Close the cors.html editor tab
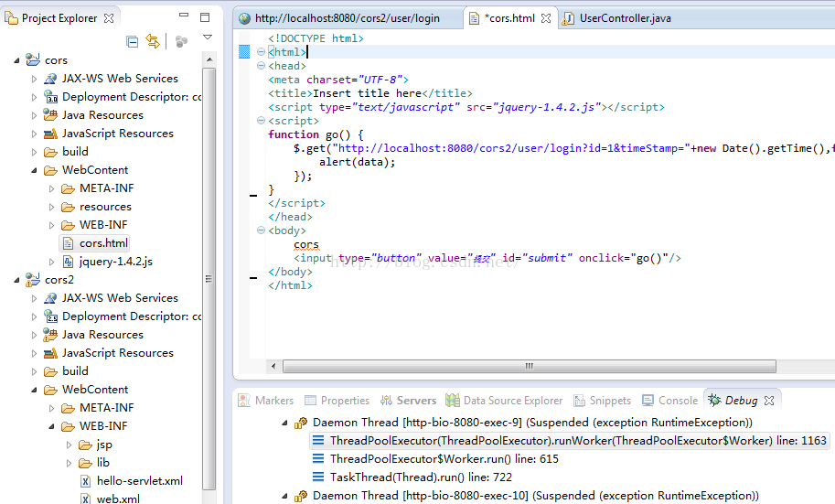This screenshot has height=504, width=835. tap(546, 18)
